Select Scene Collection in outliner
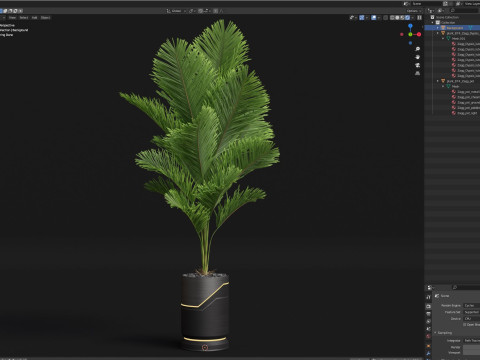This screenshot has width=480, height=360. coord(447,17)
